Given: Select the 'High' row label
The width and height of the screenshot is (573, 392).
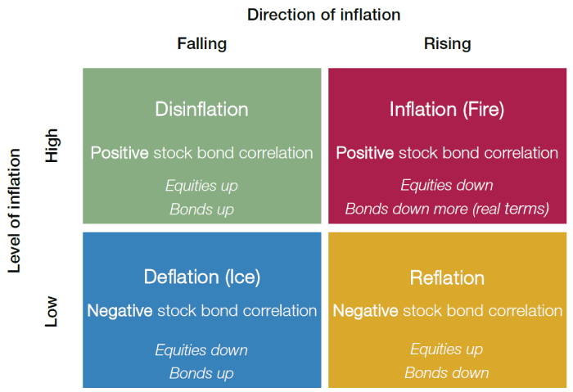Looking at the screenshot, I should [52, 146].
